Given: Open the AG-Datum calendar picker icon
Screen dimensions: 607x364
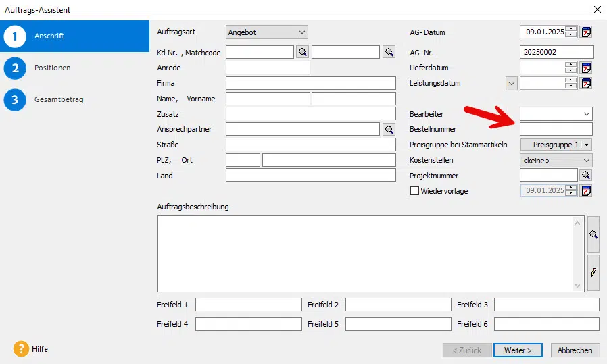Looking at the screenshot, I should [586, 32].
